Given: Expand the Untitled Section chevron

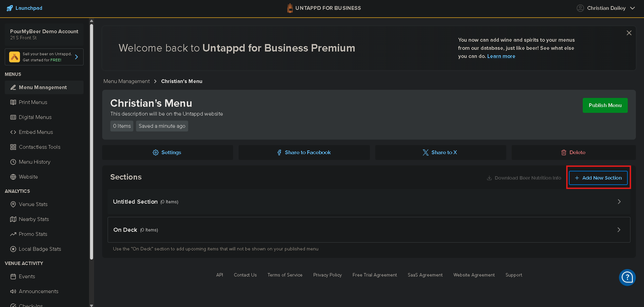Looking at the screenshot, I should 619,202.
